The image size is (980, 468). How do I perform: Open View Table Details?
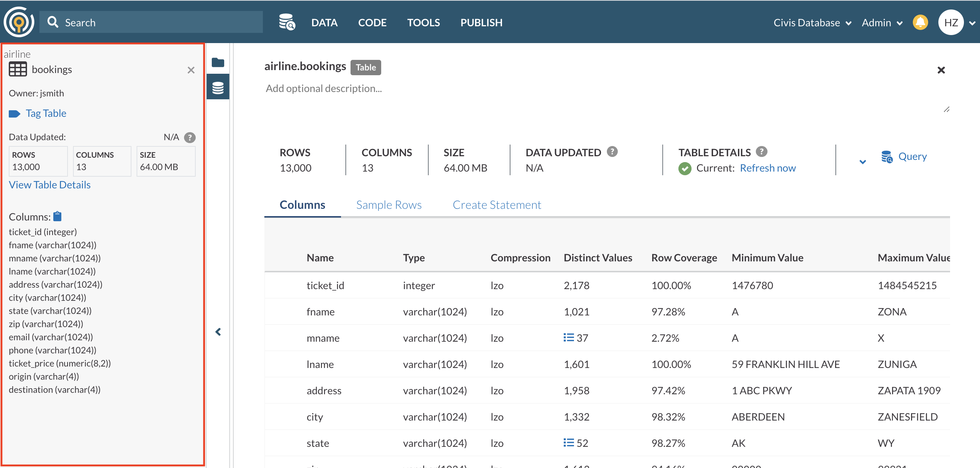(49, 185)
